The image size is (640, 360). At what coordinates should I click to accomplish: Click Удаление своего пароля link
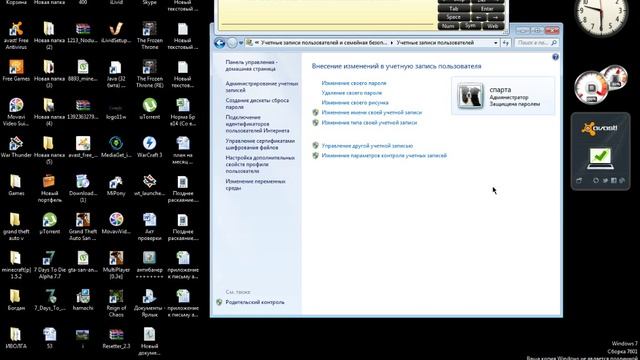click(351, 93)
